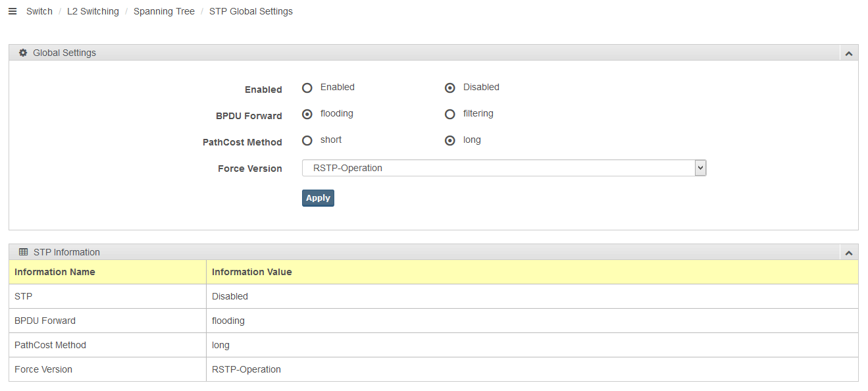The width and height of the screenshot is (868, 391).
Task: Open L2 Switching breadcrumb
Action: pyautogui.click(x=93, y=11)
